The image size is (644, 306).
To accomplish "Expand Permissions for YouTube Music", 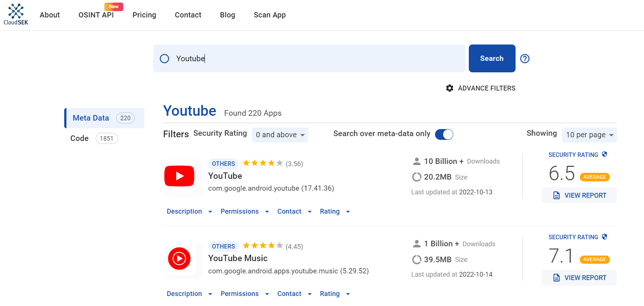I will (x=245, y=294).
